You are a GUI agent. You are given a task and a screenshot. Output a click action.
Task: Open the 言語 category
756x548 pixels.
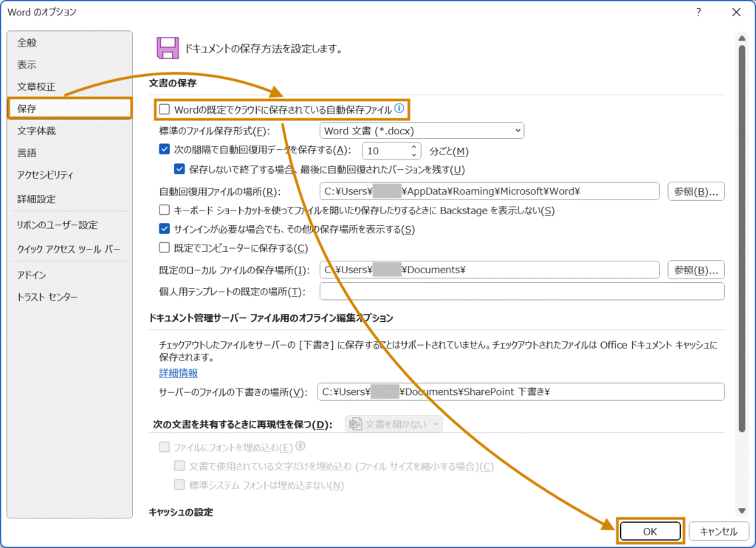tap(70, 153)
